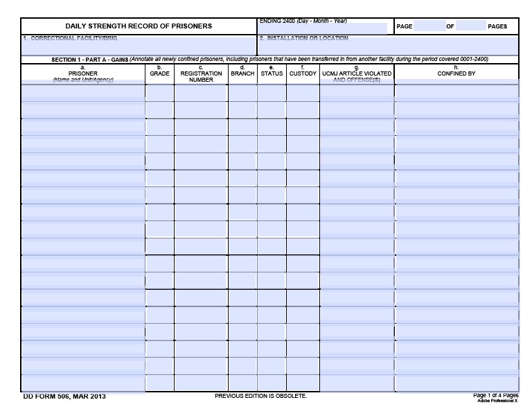Click the OF total pages field
This screenshot has width=532, height=409.
(470, 26)
